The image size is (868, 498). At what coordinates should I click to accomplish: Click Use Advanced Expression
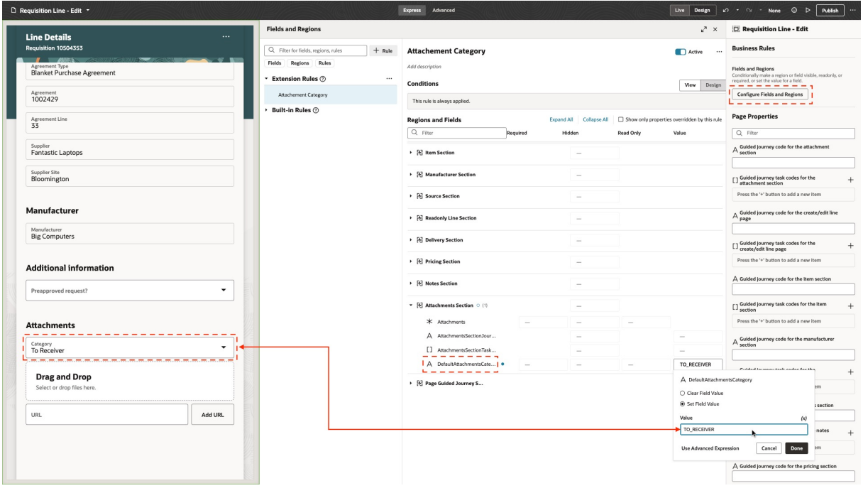tap(710, 448)
